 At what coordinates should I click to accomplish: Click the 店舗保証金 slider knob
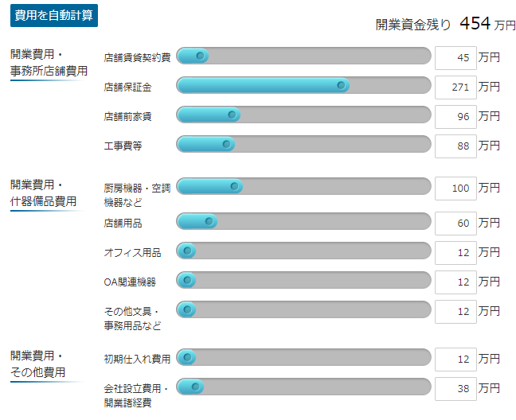point(341,85)
